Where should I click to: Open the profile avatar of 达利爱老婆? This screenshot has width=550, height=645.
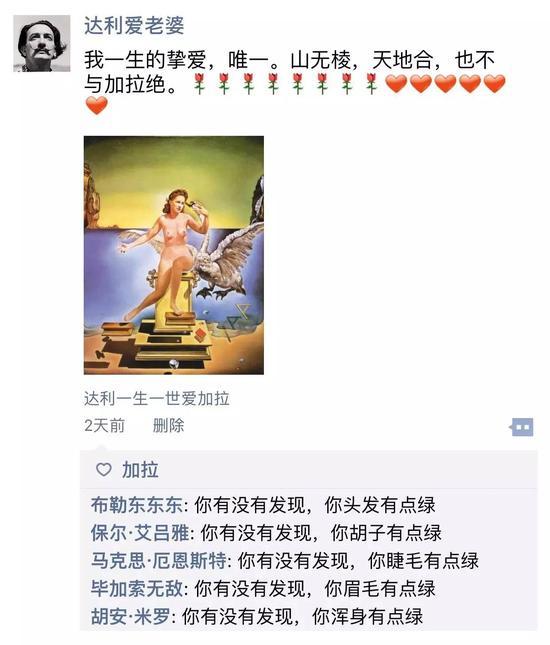pyautogui.click(x=42, y=43)
